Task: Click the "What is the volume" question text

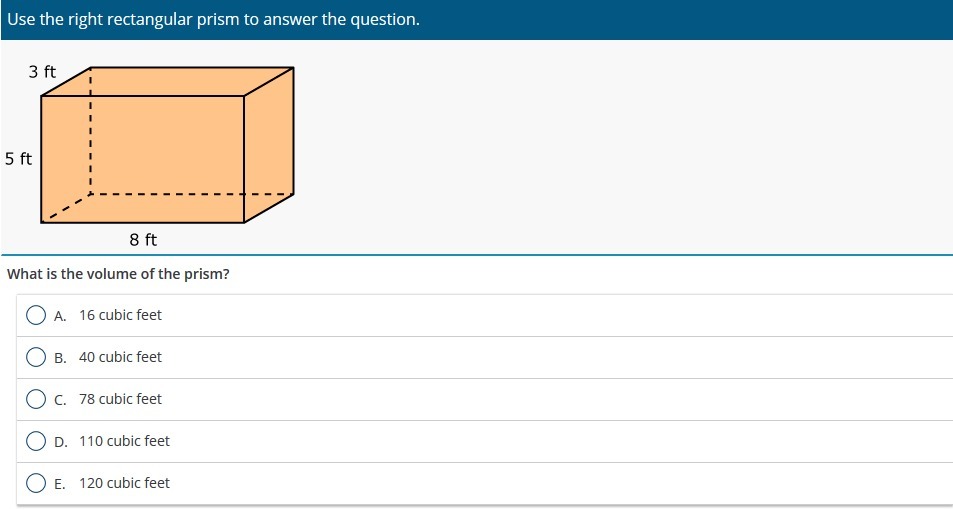Action: point(118,274)
